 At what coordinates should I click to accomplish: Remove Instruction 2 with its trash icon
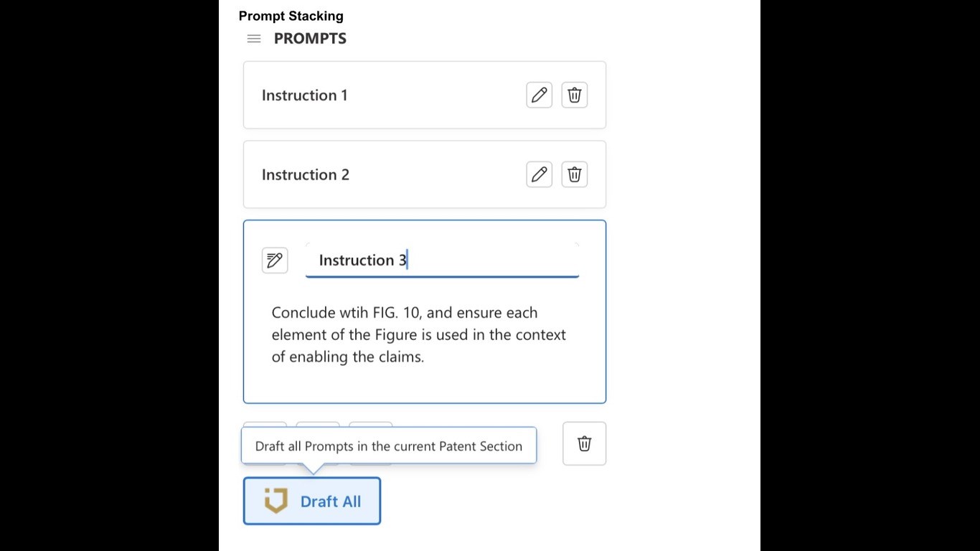tap(575, 174)
